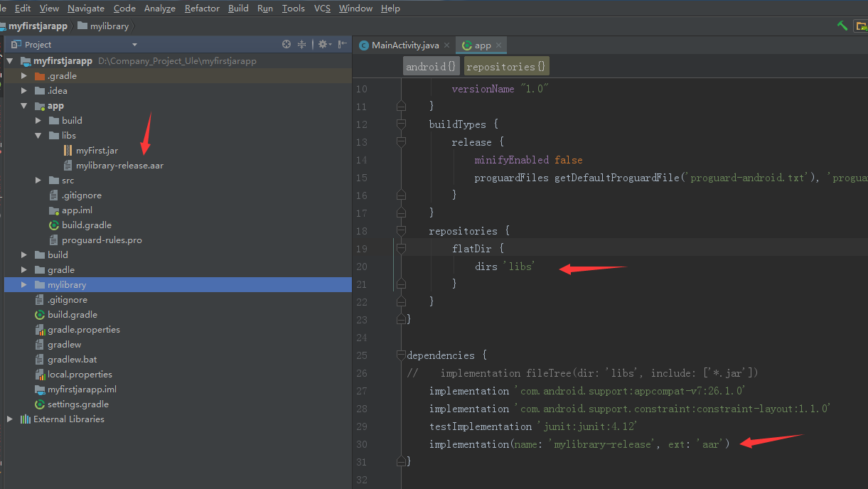Click the mylibrary breadcrumb in navigation bar
The height and width of the screenshot is (489, 868).
[x=103, y=26]
